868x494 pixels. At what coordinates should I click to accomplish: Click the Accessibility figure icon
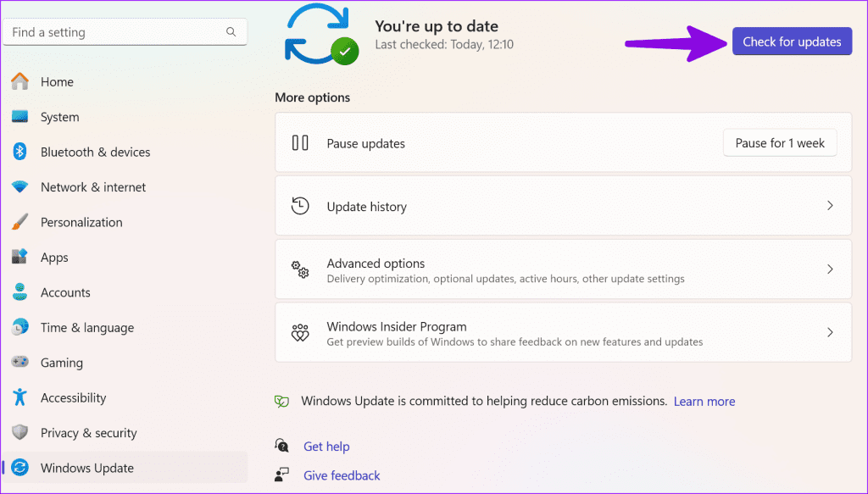[x=20, y=397]
